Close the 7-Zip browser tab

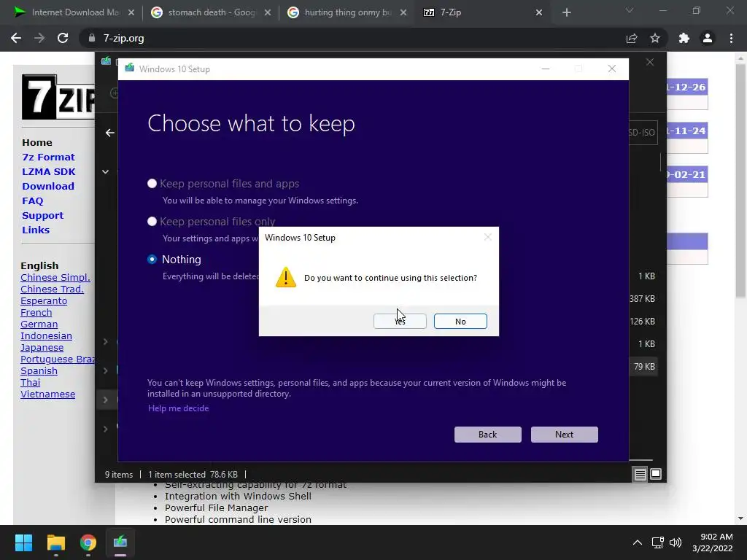[x=539, y=12]
